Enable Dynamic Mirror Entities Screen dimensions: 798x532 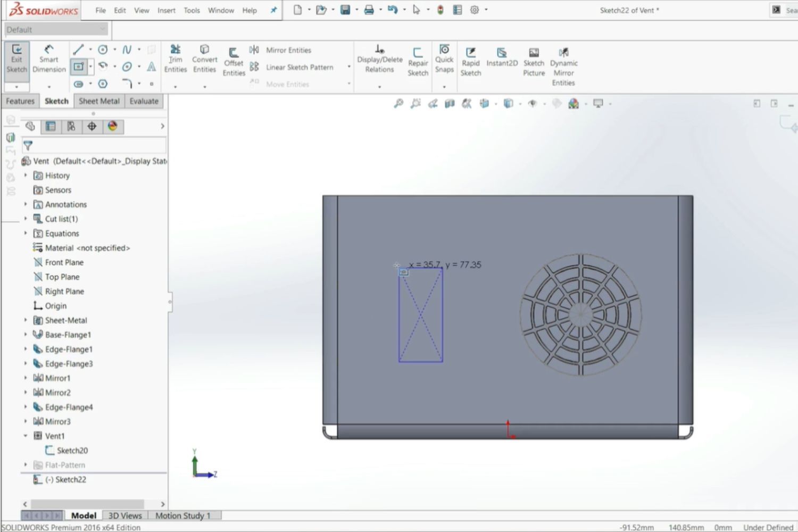pos(563,60)
